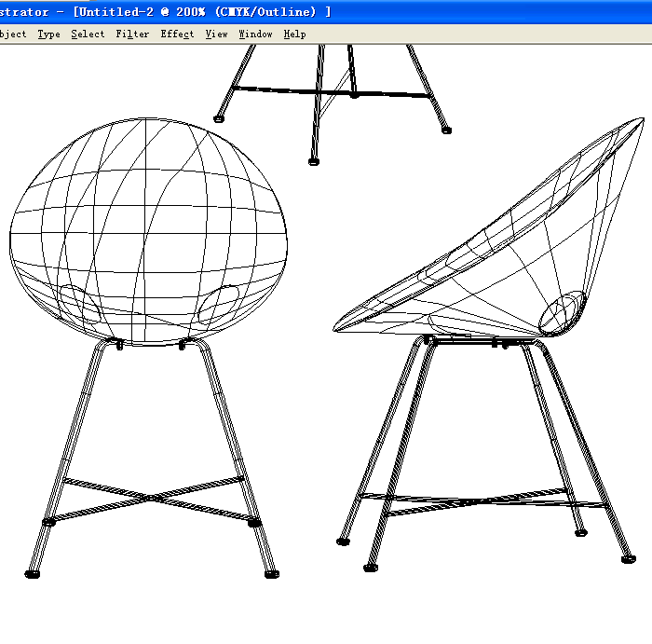The height and width of the screenshot is (644, 652).
Task: Click the side-view chair's lower leg brace
Action: tap(482, 500)
